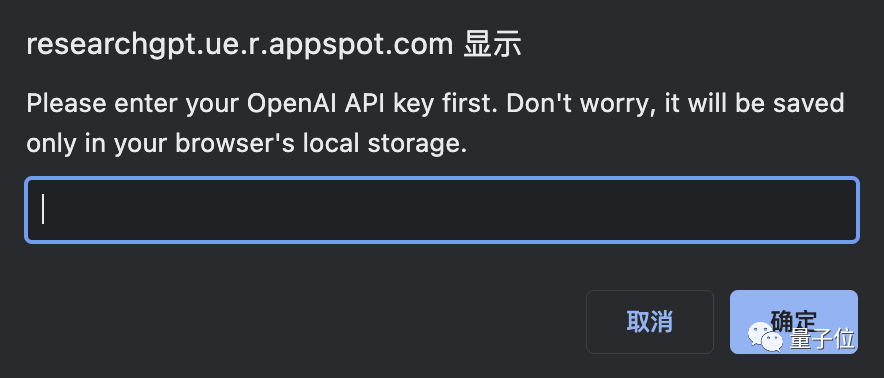Submit the API key via the 确定 button
Screen dimensions: 884x378
click(794, 322)
